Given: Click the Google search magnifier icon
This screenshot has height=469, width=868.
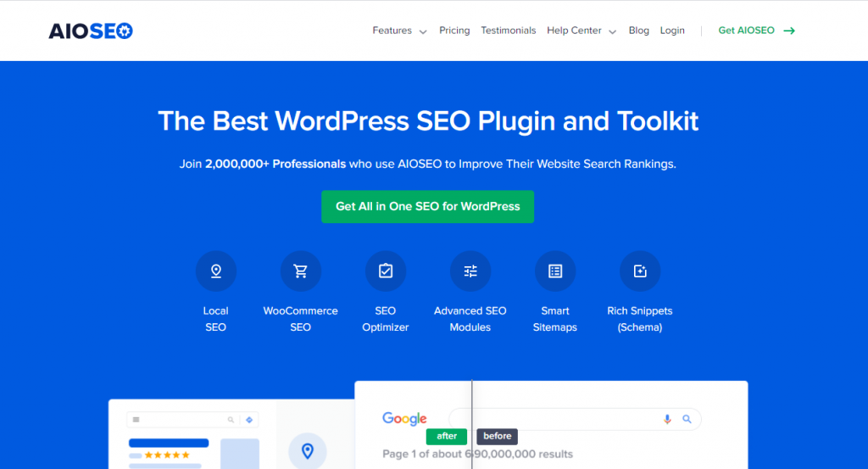Looking at the screenshot, I should coord(687,419).
